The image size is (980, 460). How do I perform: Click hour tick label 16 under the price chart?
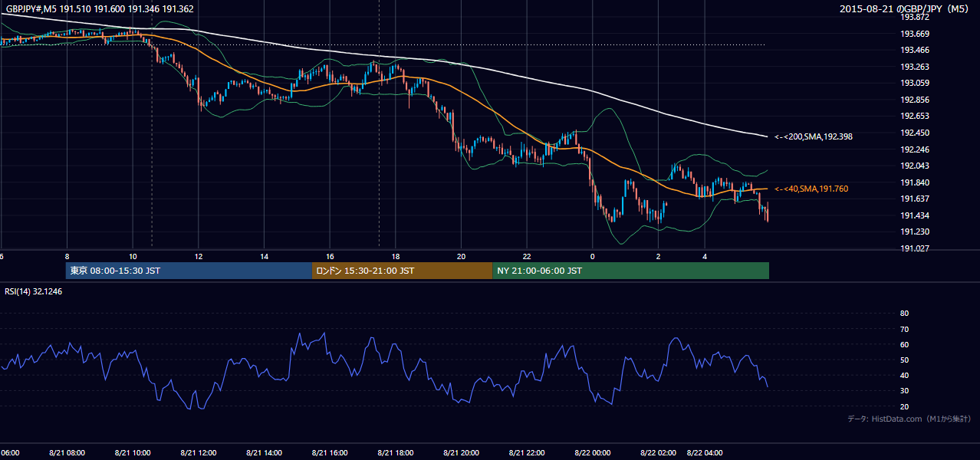point(330,256)
